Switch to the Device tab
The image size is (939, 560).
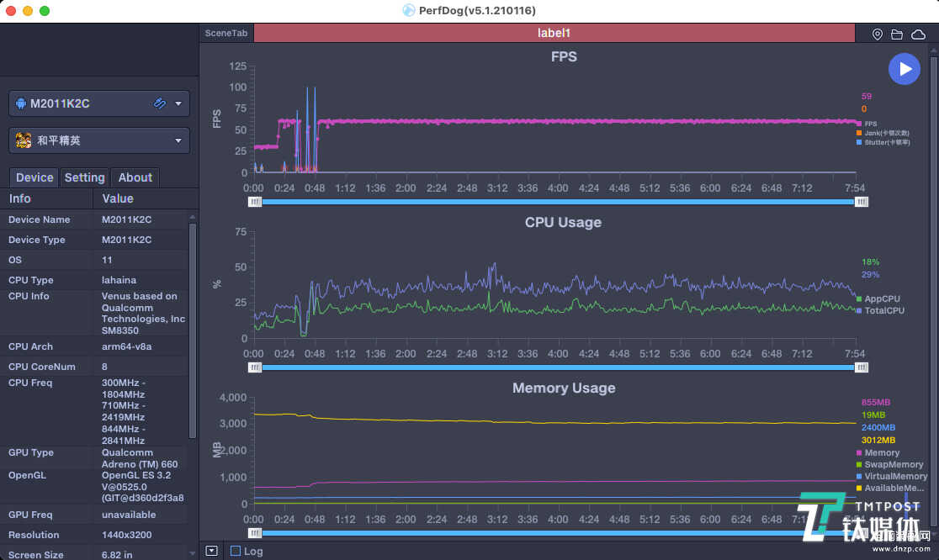pyautogui.click(x=34, y=177)
